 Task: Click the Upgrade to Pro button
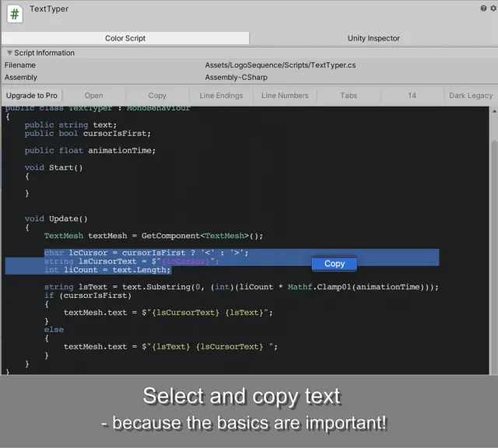(31, 96)
